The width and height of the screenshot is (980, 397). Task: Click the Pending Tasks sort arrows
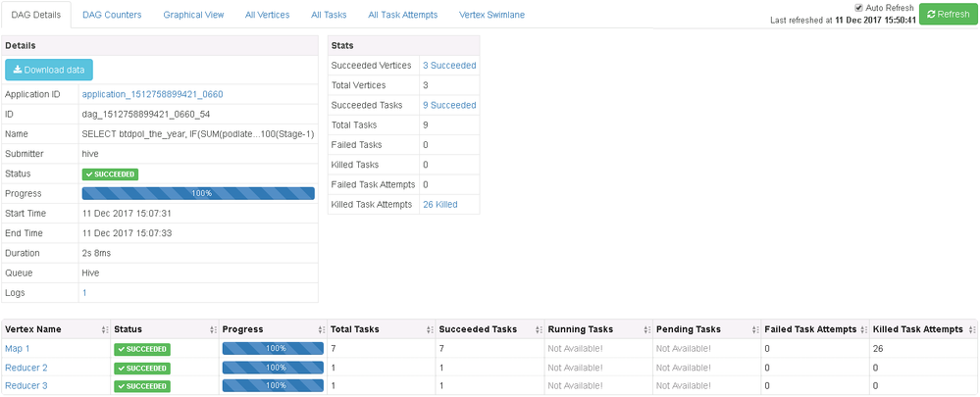click(x=754, y=329)
